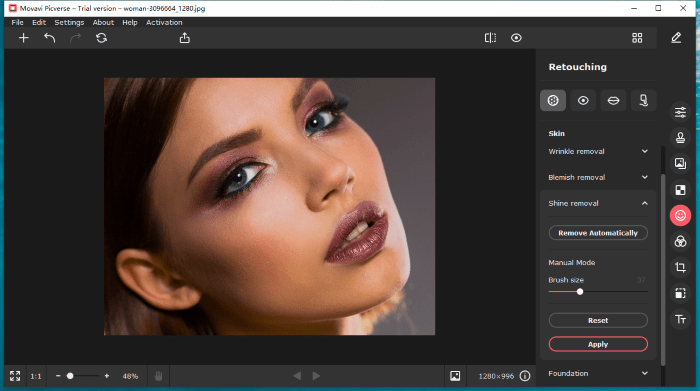Image resolution: width=700 pixels, height=391 pixels.
Task: Open the gallery grid view icon
Action: coord(637,38)
